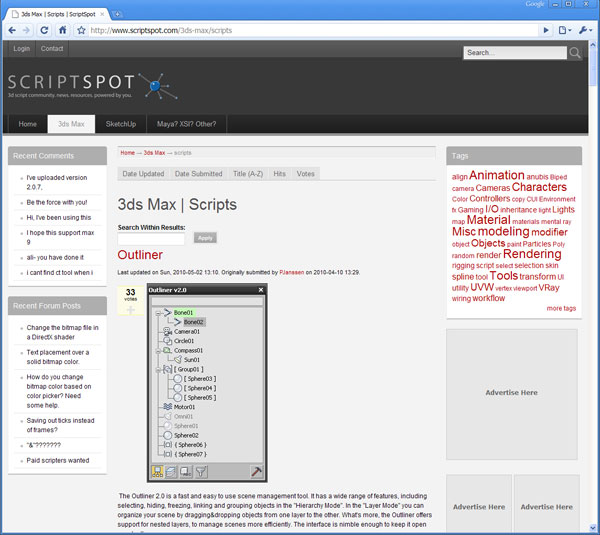Select Sphere02 in the Outliner tree
Image resolution: width=600 pixels, height=535 pixels.
click(x=186, y=436)
